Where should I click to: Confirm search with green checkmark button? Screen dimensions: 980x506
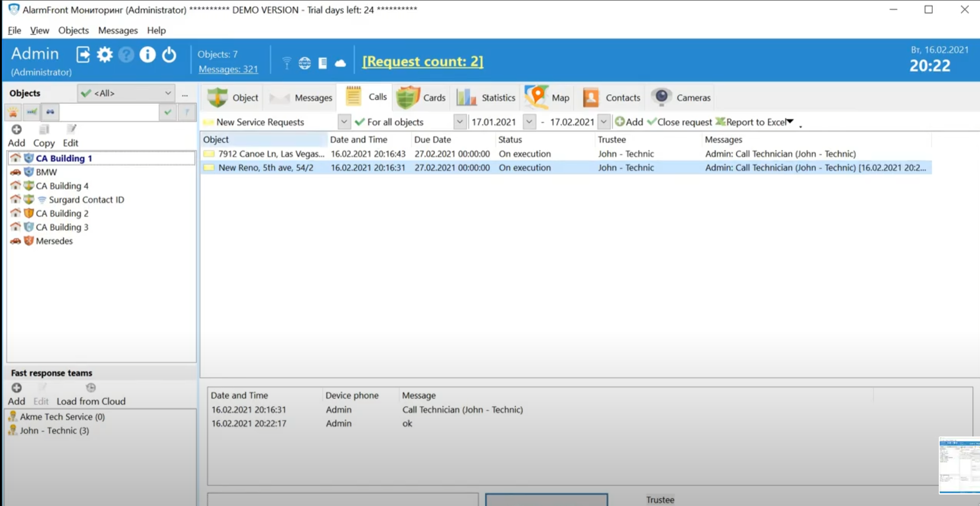168,112
